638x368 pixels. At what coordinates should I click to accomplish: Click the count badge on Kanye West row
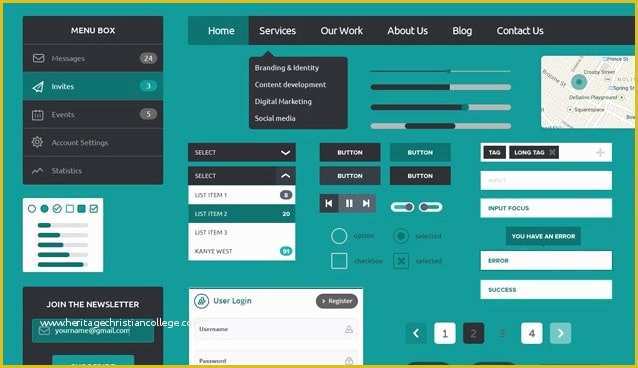[286, 251]
